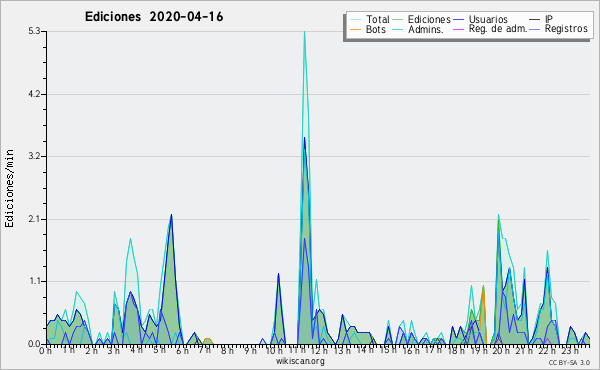Click the 5.3 y-axis value
This screenshot has width=600, height=370.
pos(34,31)
